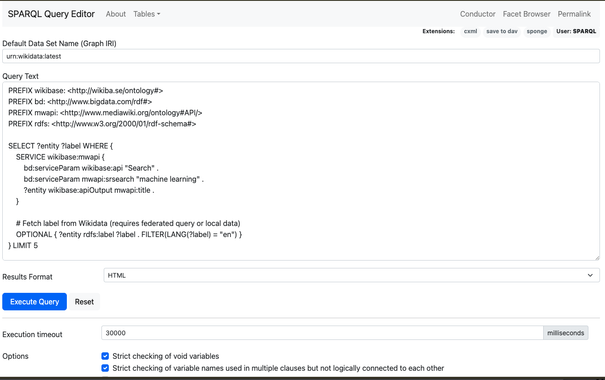Expand the Results Format HTML dropdown
This screenshot has height=380, width=605.
pyautogui.click(x=351, y=275)
